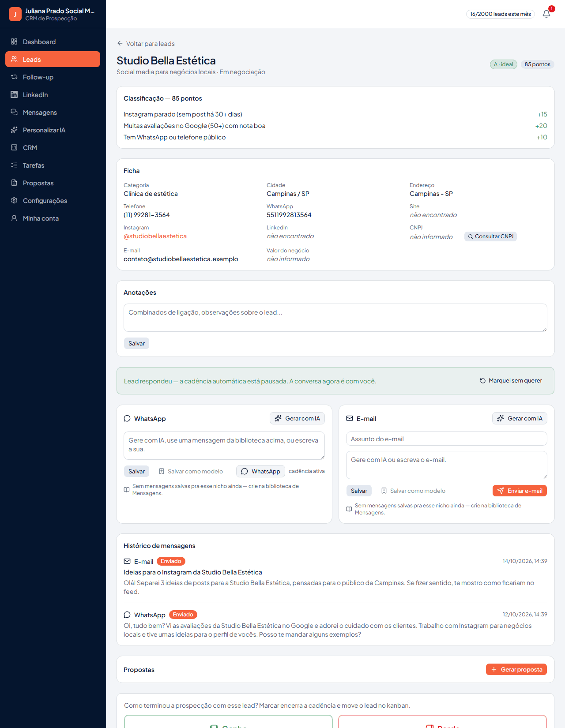565x728 pixels.
Task: Click the Tarefas checklist icon
Action: [x=14, y=165]
